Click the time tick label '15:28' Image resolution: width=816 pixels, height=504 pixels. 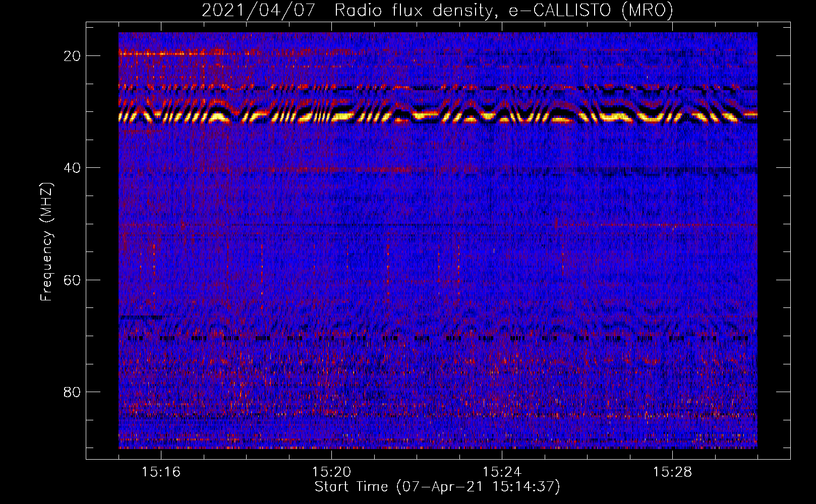pyautogui.click(x=672, y=472)
